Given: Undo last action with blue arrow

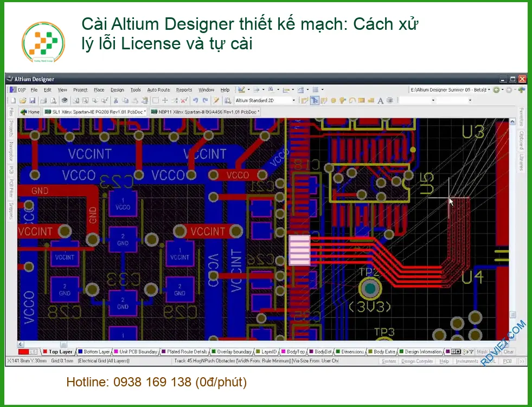Looking at the screenshot, I should (x=195, y=100).
